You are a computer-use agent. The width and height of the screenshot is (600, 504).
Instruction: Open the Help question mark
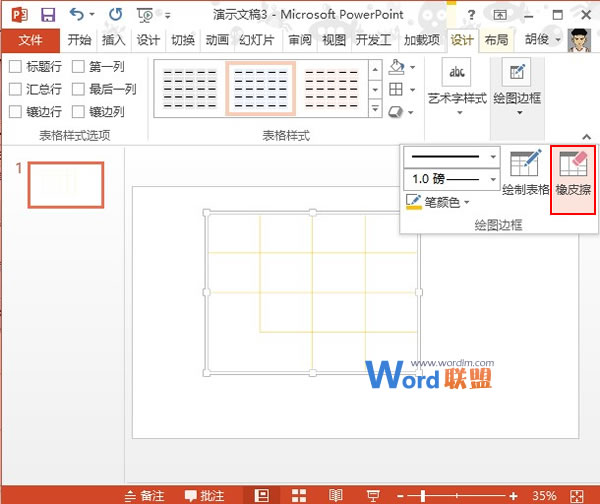[471, 15]
